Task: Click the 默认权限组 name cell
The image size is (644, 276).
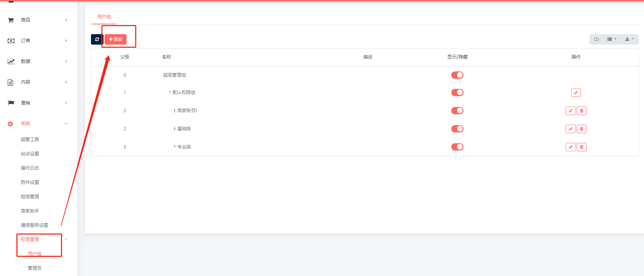Action: tap(182, 92)
